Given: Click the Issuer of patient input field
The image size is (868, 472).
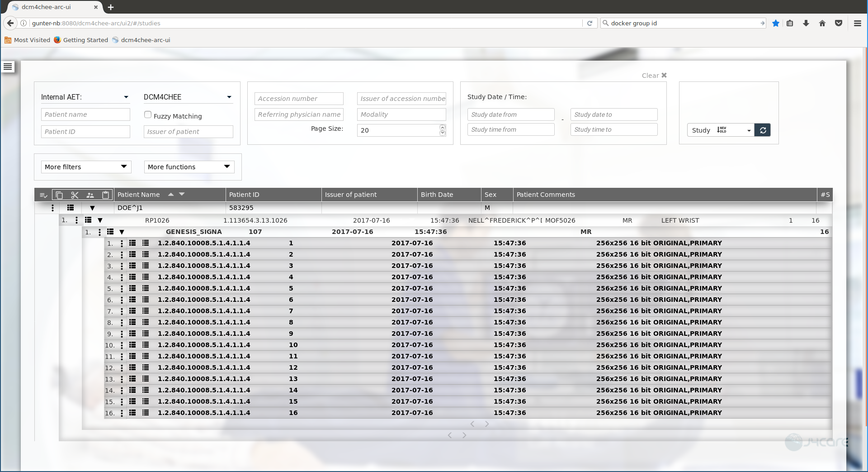Looking at the screenshot, I should point(189,132).
